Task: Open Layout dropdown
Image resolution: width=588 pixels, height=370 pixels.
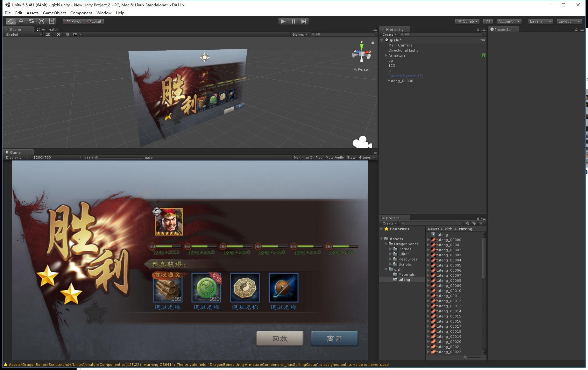Action: coord(569,21)
